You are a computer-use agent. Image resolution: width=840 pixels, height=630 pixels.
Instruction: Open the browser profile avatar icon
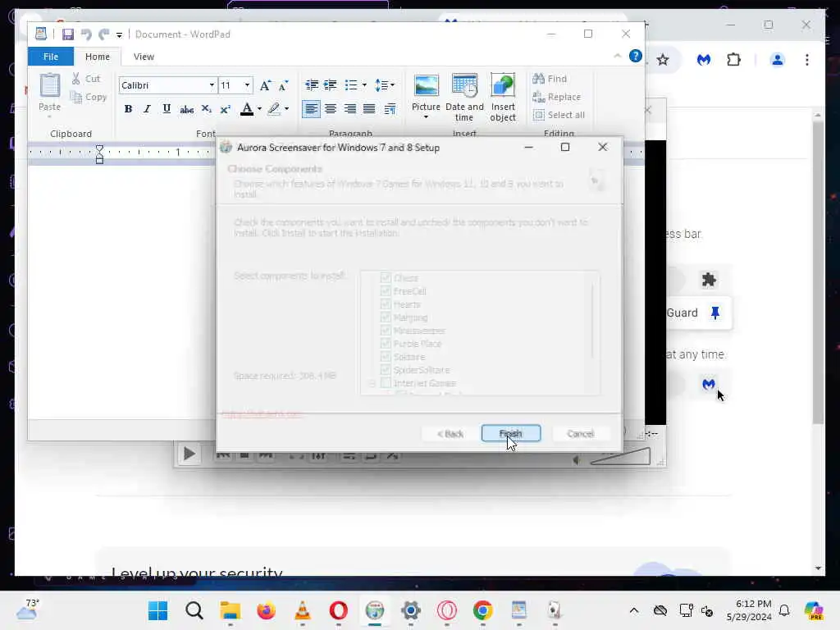click(778, 59)
